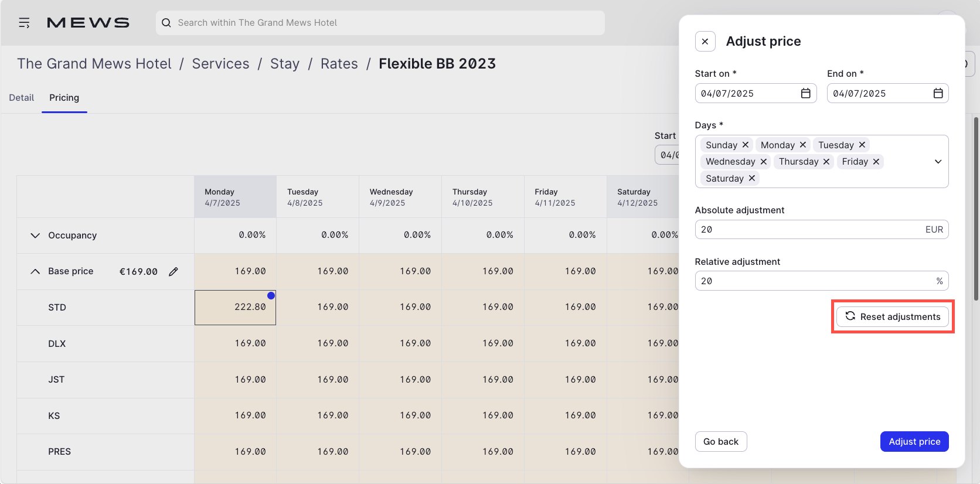Collapse the Base price row
This screenshot has height=484, width=980.
pyautogui.click(x=35, y=271)
